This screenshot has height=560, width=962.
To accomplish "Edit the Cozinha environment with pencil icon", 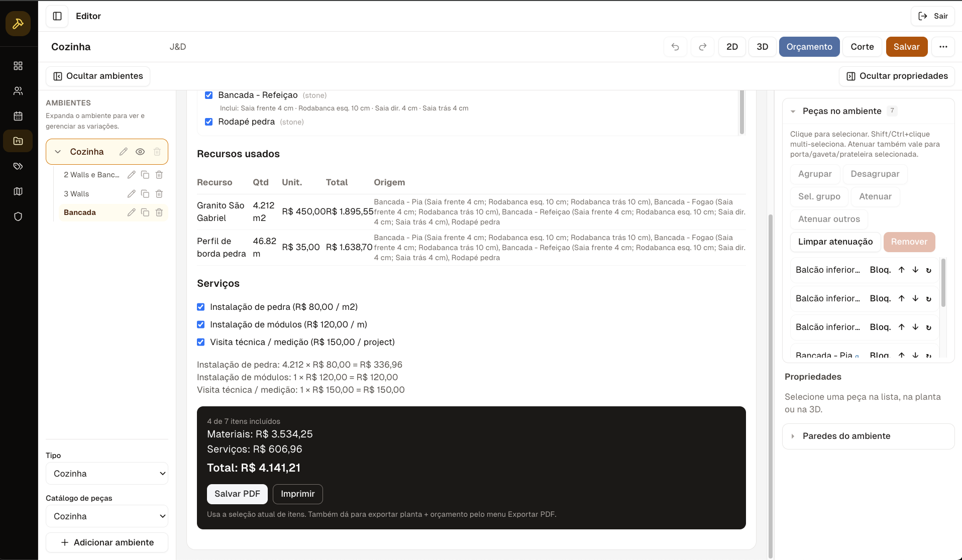I will [x=124, y=152].
